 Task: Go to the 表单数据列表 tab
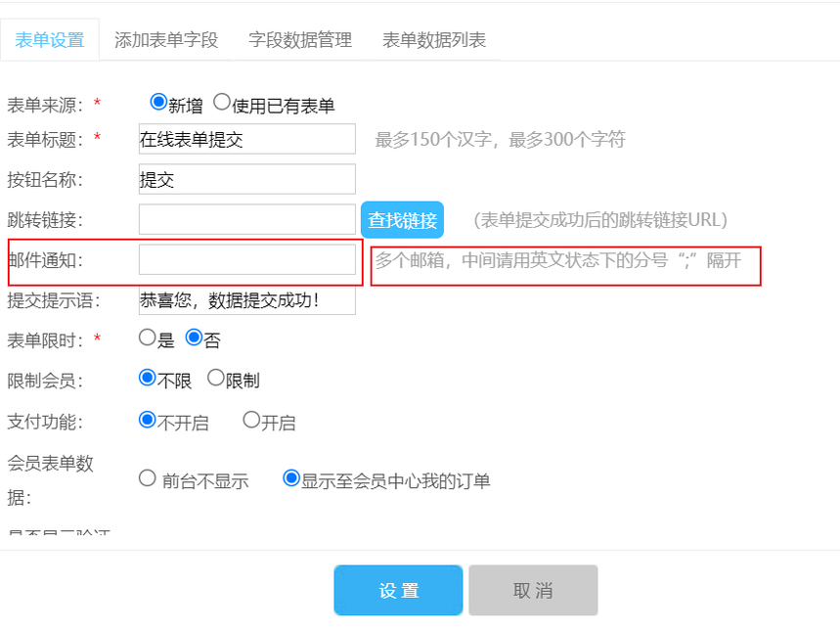[x=434, y=40]
